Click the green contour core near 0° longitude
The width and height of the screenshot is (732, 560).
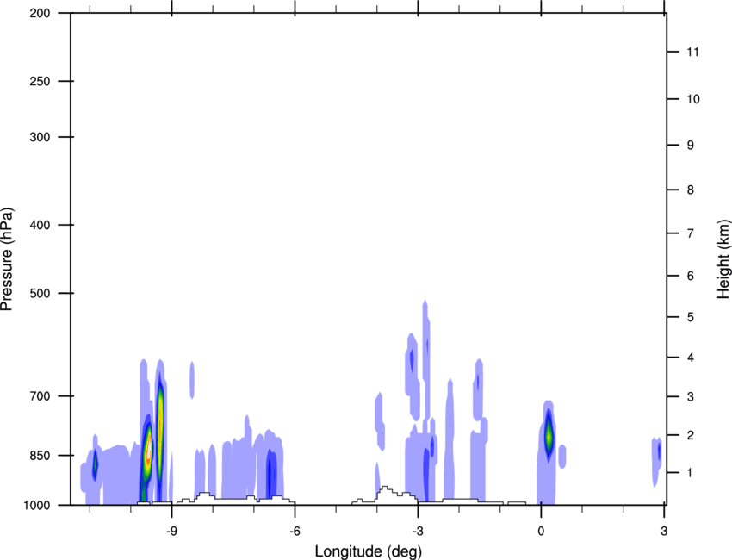549,435
